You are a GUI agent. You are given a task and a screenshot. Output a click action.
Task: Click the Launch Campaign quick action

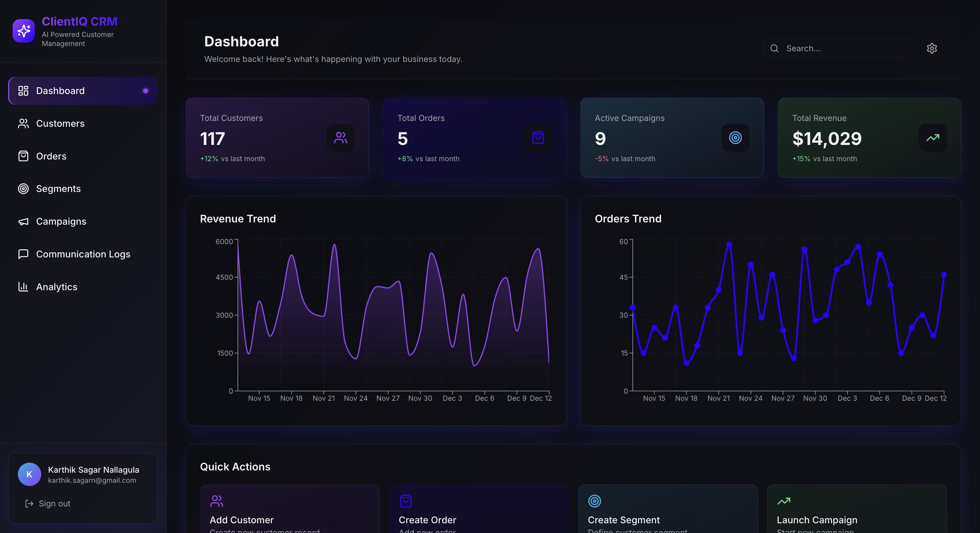pos(857,509)
